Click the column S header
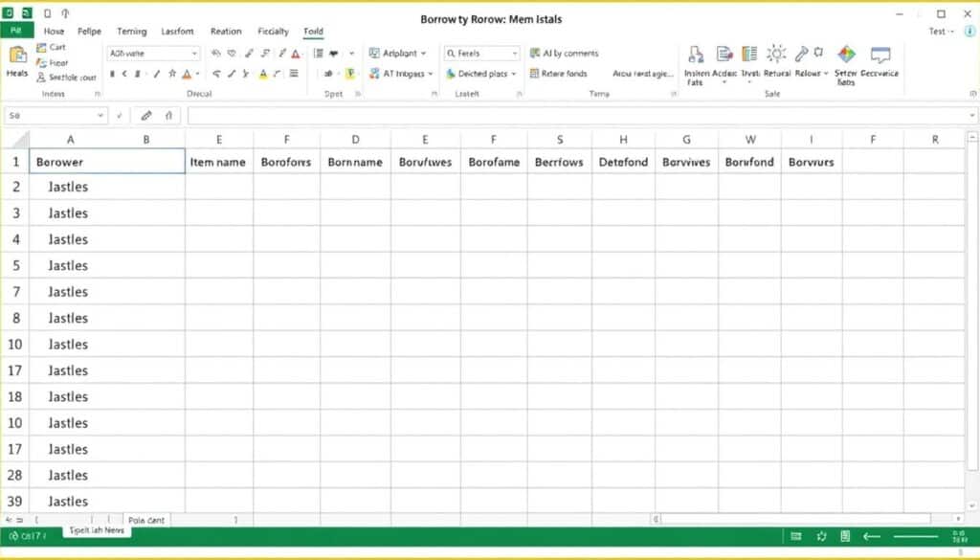 coord(559,140)
